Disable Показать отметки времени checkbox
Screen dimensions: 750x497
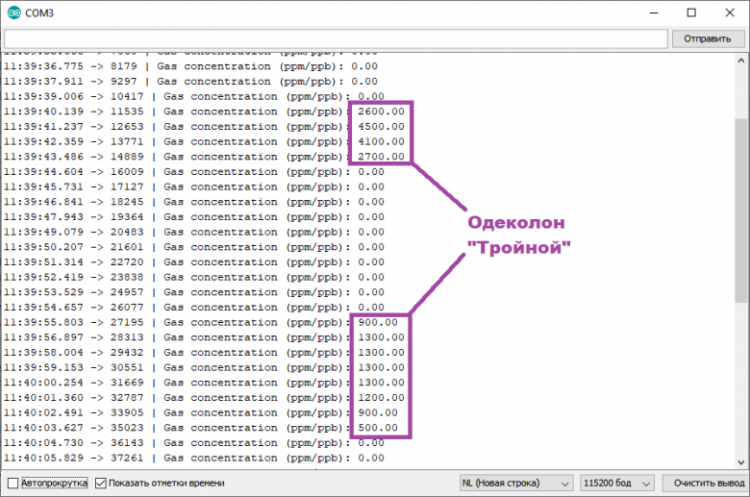tap(100, 482)
